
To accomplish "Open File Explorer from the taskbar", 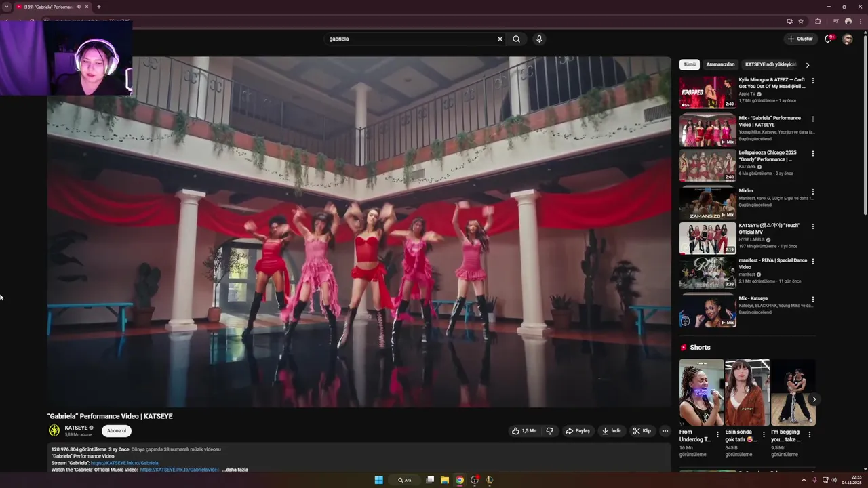I will pos(445,480).
